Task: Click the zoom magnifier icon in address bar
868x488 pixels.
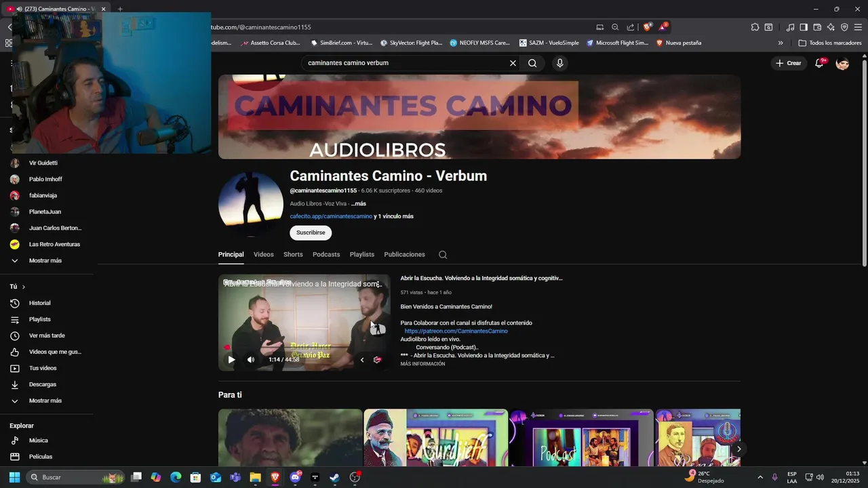Action: coord(615,27)
